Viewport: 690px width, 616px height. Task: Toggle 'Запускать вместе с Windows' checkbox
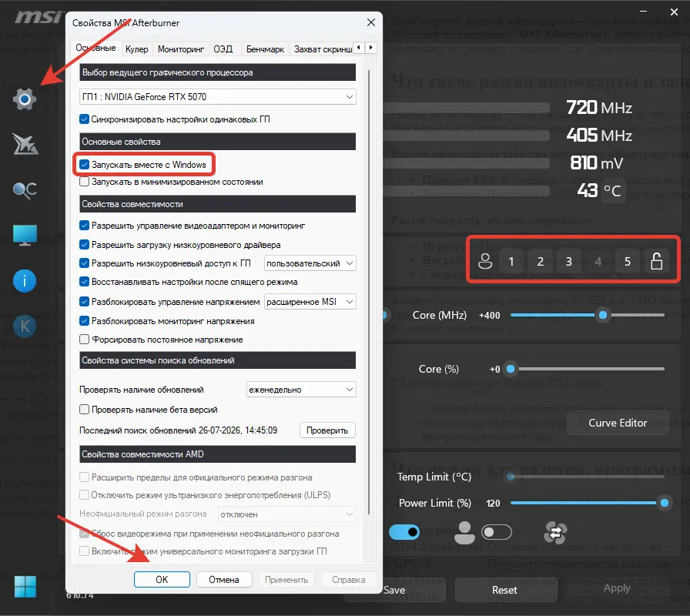(84, 165)
